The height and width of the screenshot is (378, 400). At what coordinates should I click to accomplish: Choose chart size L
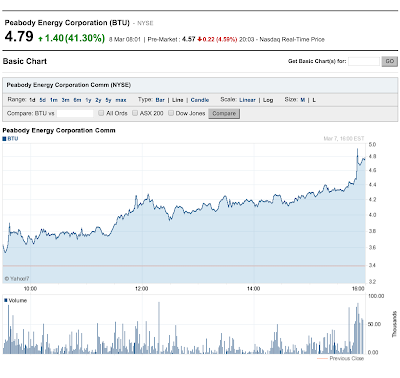(314, 100)
